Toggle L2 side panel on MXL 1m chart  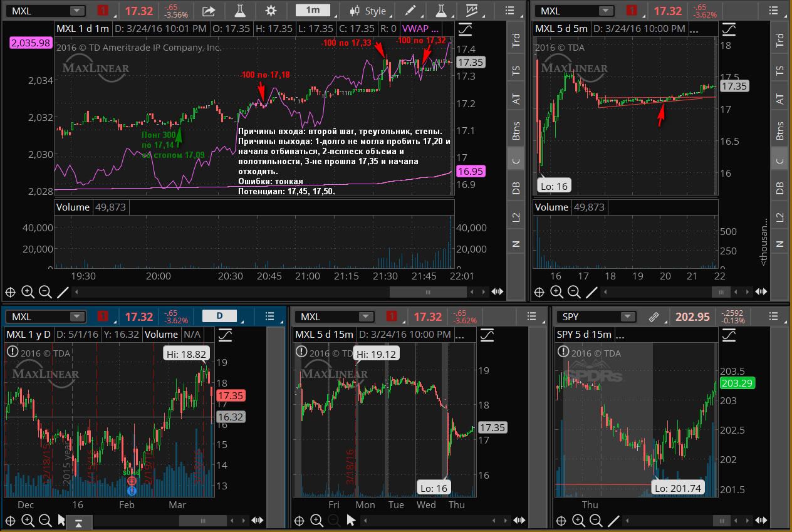tap(516, 217)
